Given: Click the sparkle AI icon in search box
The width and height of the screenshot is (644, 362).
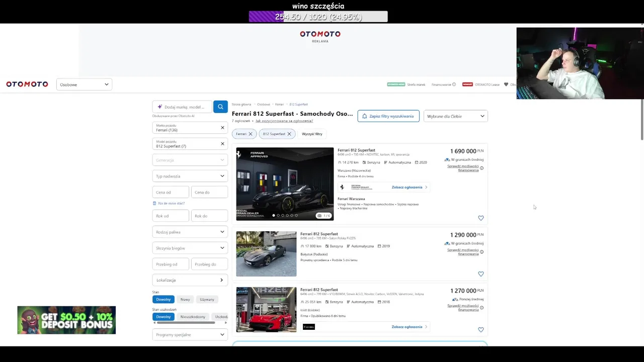Looking at the screenshot, I should coord(159,107).
